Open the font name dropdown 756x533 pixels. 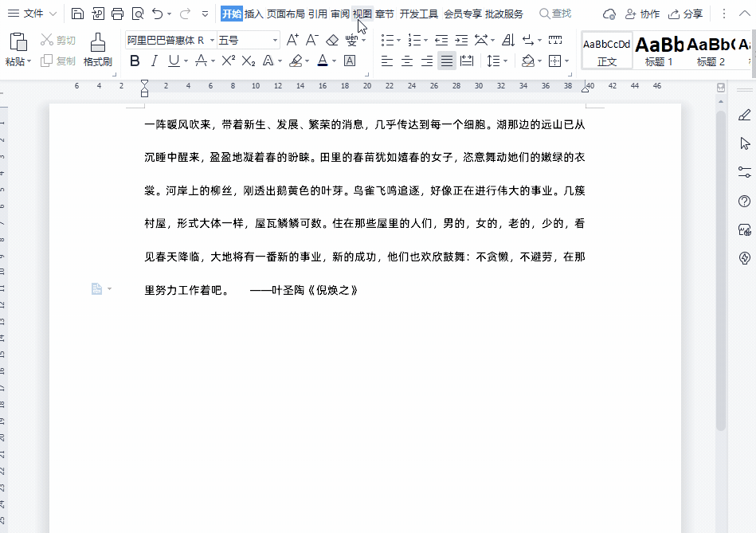212,40
